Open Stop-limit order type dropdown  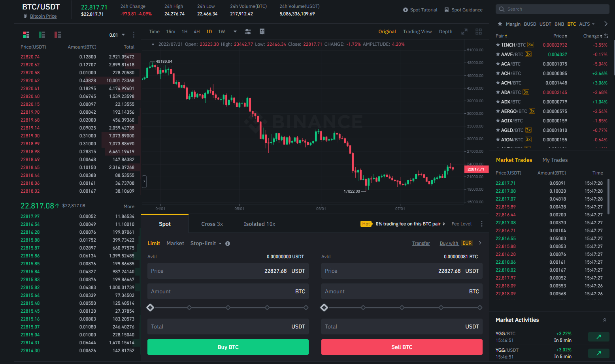click(x=206, y=244)
